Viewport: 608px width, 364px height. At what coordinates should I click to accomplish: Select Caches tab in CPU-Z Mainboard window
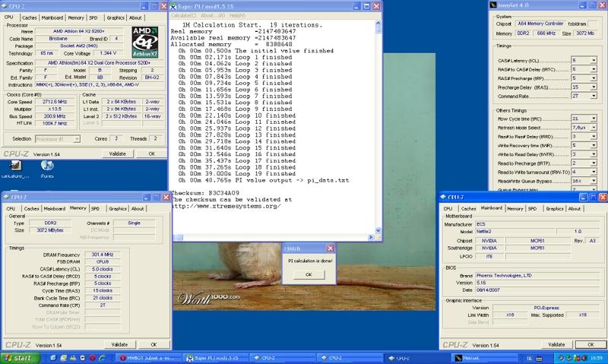468,208
